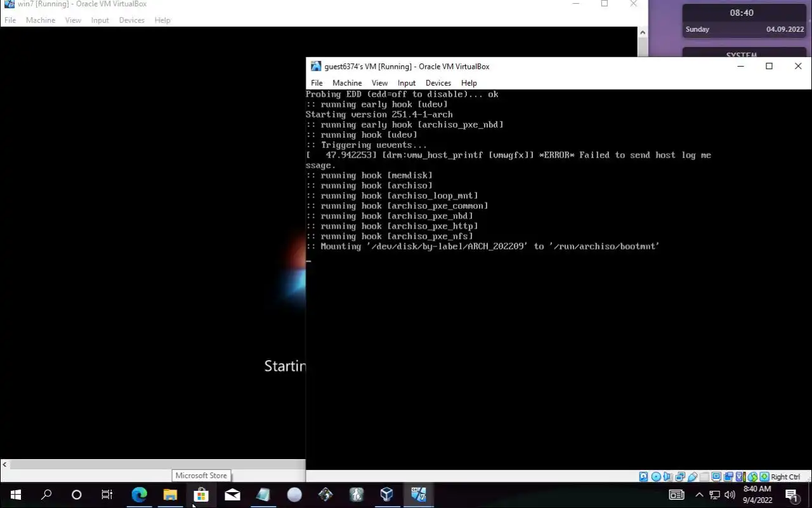
Task: Click mouse integration indicator in VM status bar
Action: [752, 476]
